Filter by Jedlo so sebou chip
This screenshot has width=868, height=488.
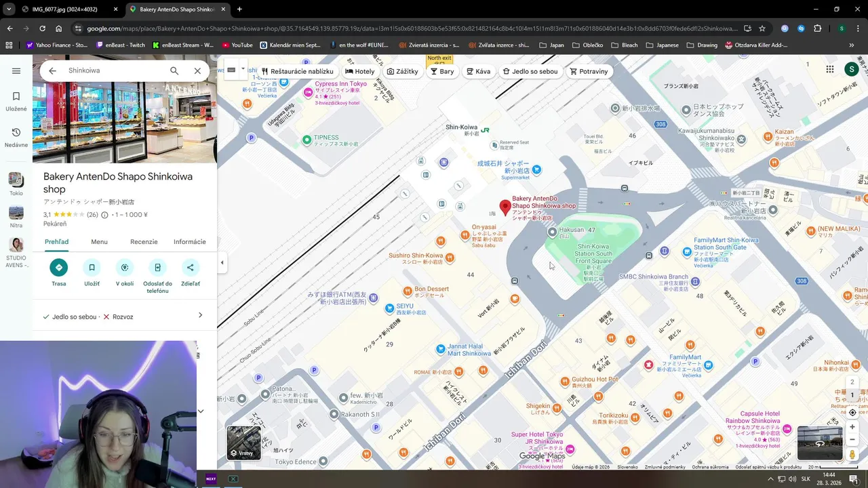[530, 71]
